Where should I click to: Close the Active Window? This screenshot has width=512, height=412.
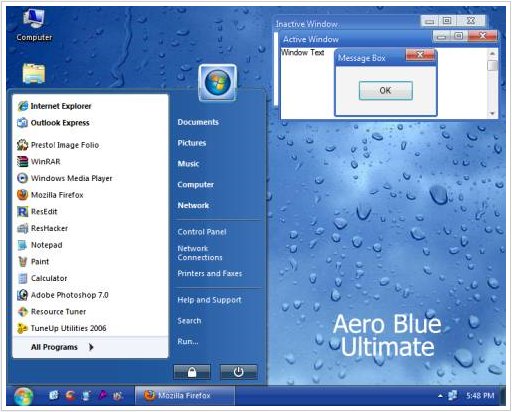483,36
